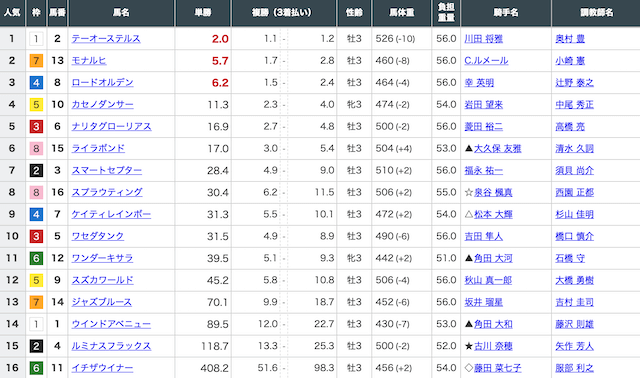Click trainer 奥村 豊 link
The width and height of the screenshot is (640, 378).
tap(570, 39)
